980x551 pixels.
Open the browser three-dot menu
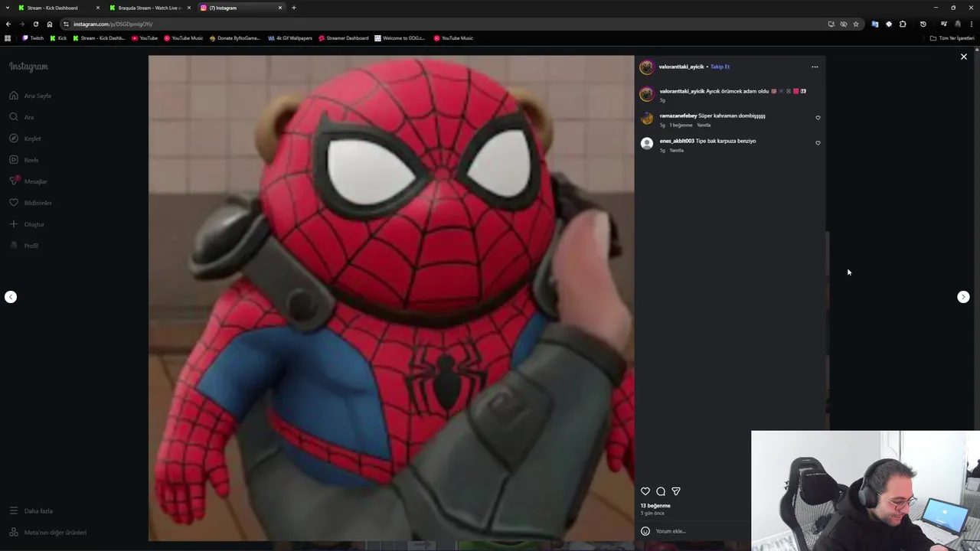(971, 24)
